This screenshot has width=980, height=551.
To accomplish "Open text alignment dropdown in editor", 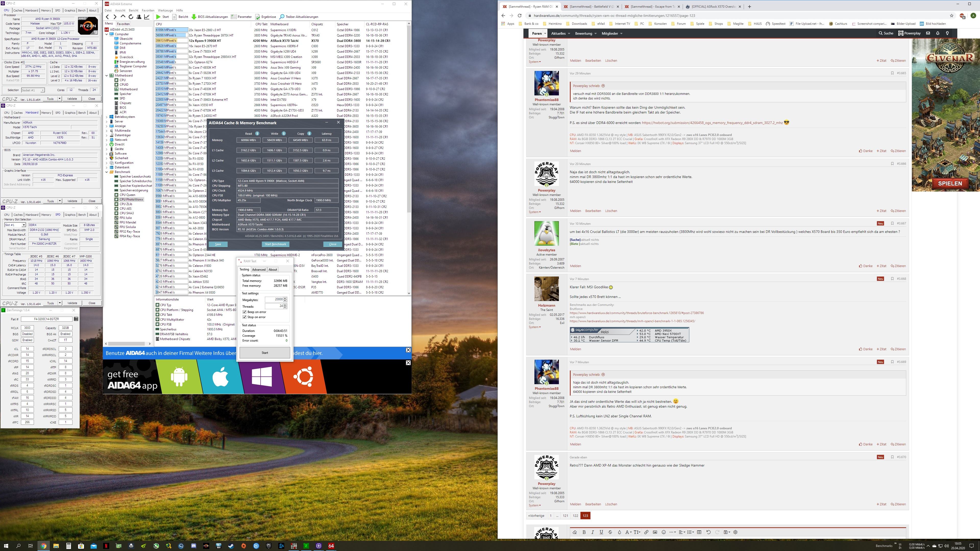I will click(x=682, y=532).
